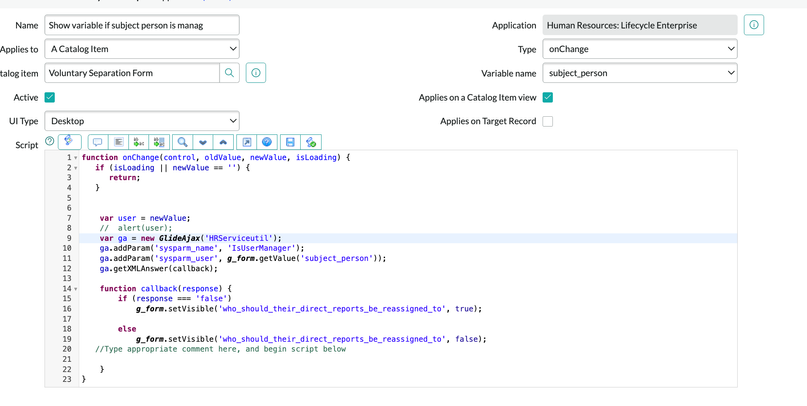Uncheck Applies on a Catalog Item view
The height and width of the screenshot is (406, 807).
pyautogui.click(x=548, y=97)
